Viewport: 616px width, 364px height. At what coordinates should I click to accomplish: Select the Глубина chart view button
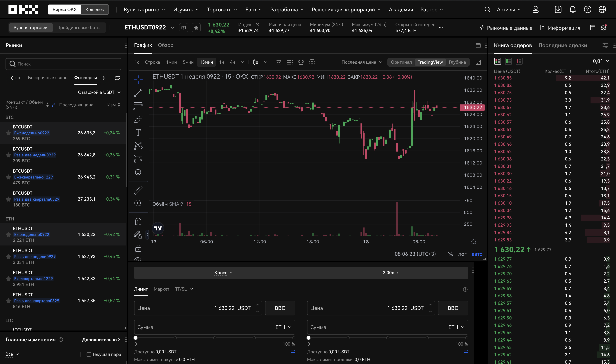[457, 62]
